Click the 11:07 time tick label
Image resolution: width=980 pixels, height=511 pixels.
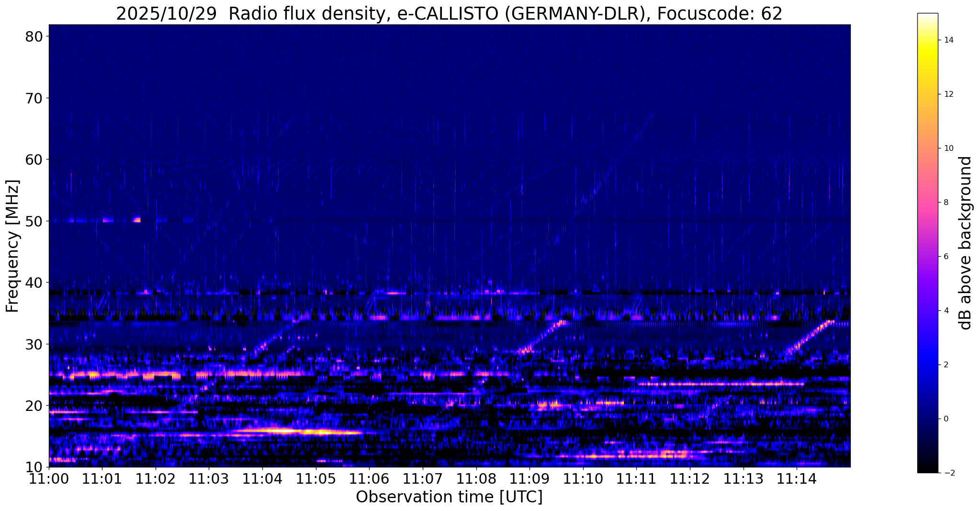tap(423, 478)
